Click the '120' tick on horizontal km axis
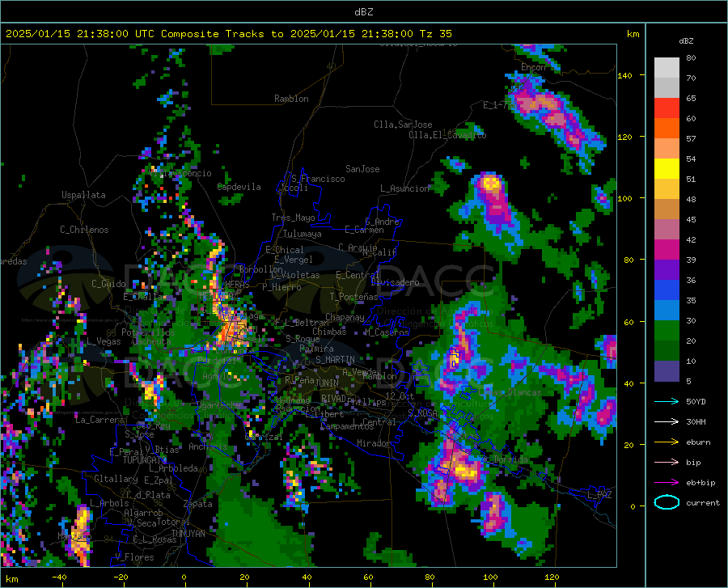Image resolution: width=728 pixels, height=588 pixels. click(x=552, y=577)
